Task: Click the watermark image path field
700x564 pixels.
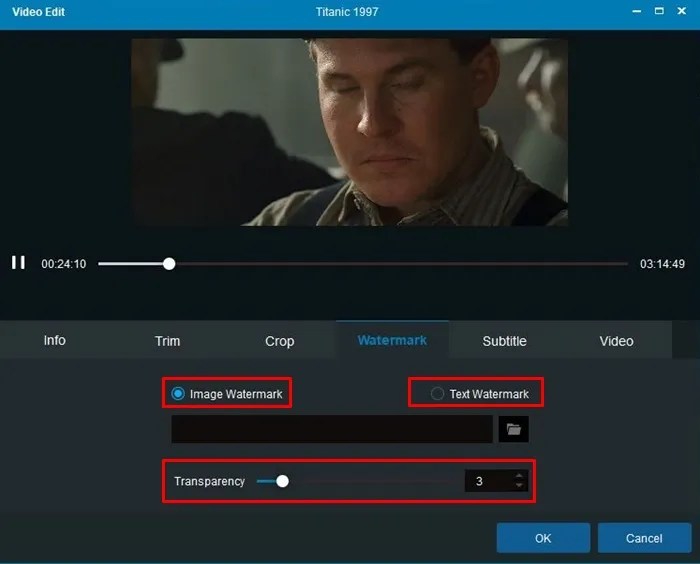Action: 332,429
